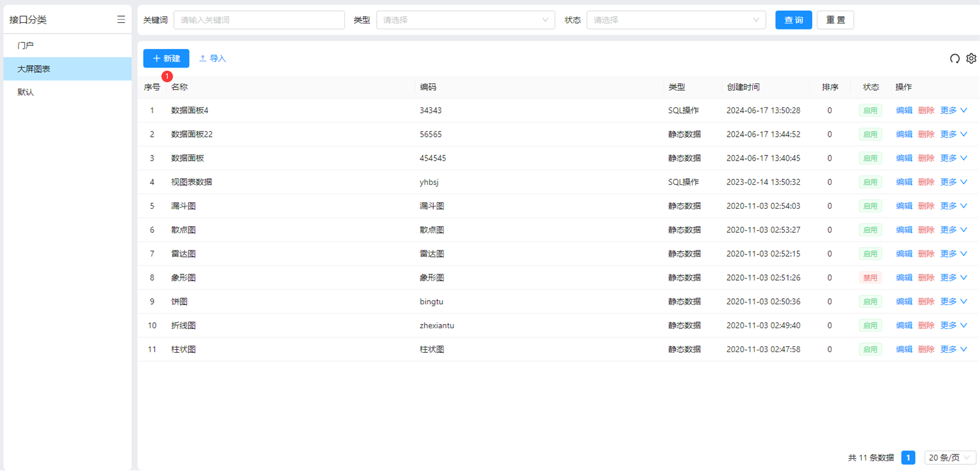Click 删除 link for 柱状图 row
Image resolution: width=980 pixels, height=474 pixels.
click(x=926, y=349)
